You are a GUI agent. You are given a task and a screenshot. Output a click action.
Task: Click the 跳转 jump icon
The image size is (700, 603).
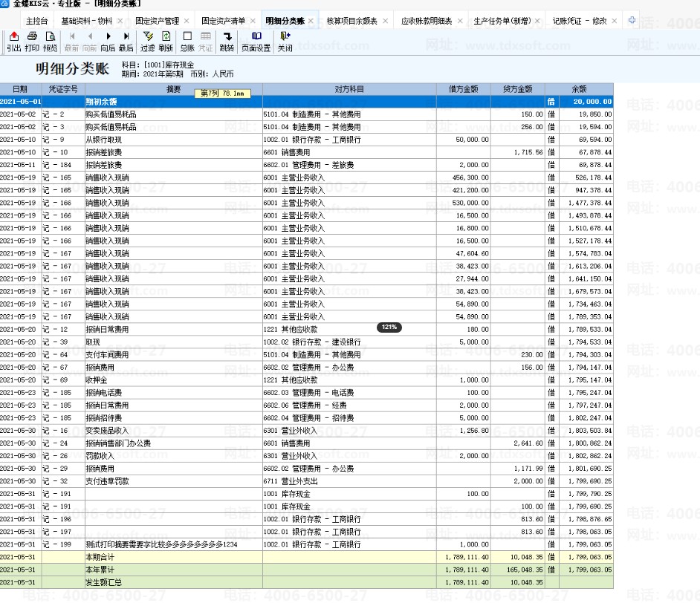(227, 42)
